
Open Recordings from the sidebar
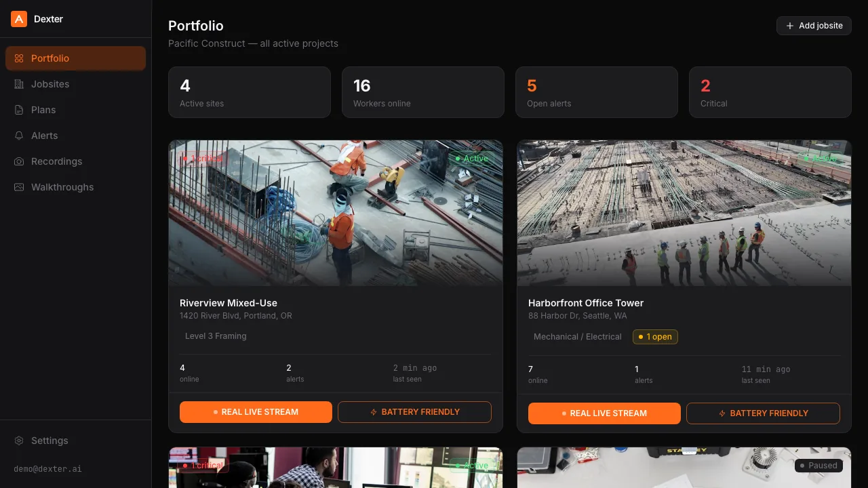(76, 161)
